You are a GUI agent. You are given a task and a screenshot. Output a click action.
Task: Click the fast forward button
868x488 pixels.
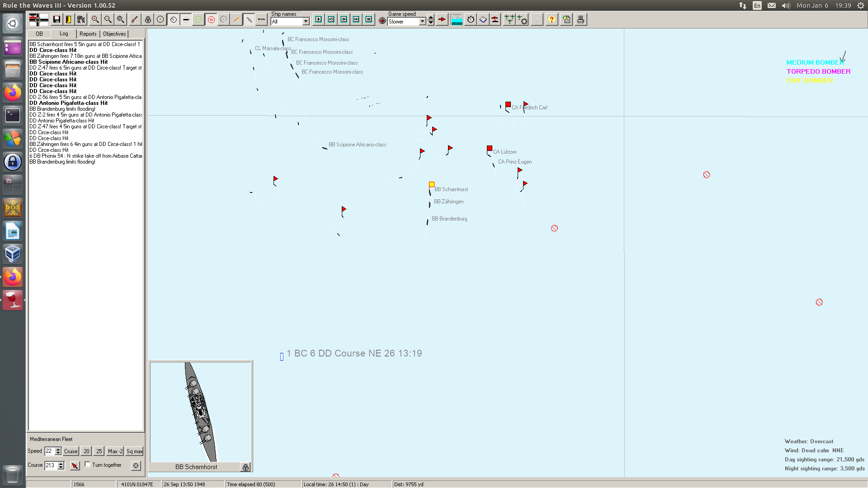point(356,19)
